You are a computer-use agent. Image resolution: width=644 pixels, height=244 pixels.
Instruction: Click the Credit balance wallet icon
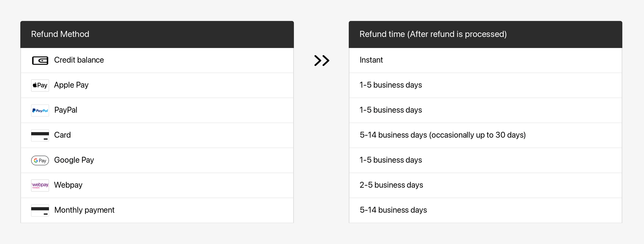(40, 60)
